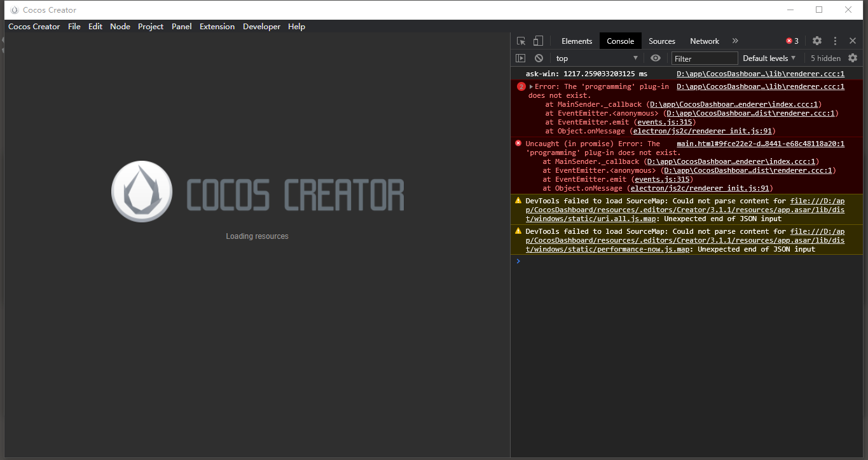The image size is (868, 460).
Task: Open the Developer menu
Action: [261, 27]
